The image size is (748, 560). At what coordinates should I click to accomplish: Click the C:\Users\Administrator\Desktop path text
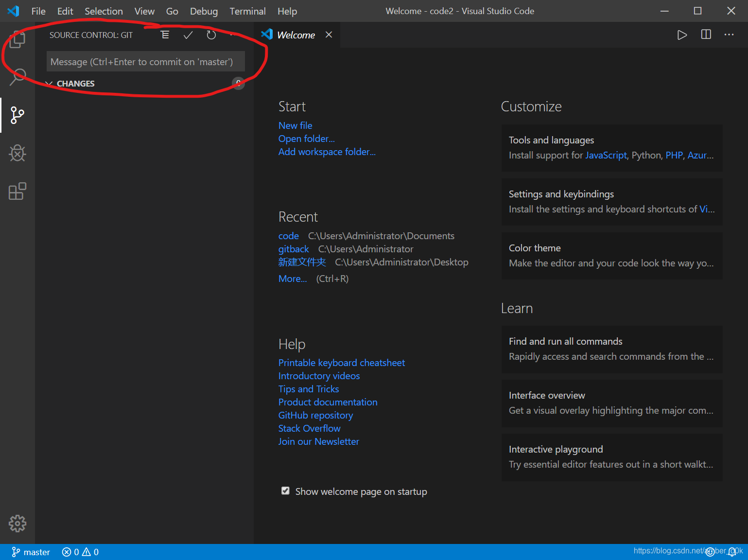click(x=402, y=262)
